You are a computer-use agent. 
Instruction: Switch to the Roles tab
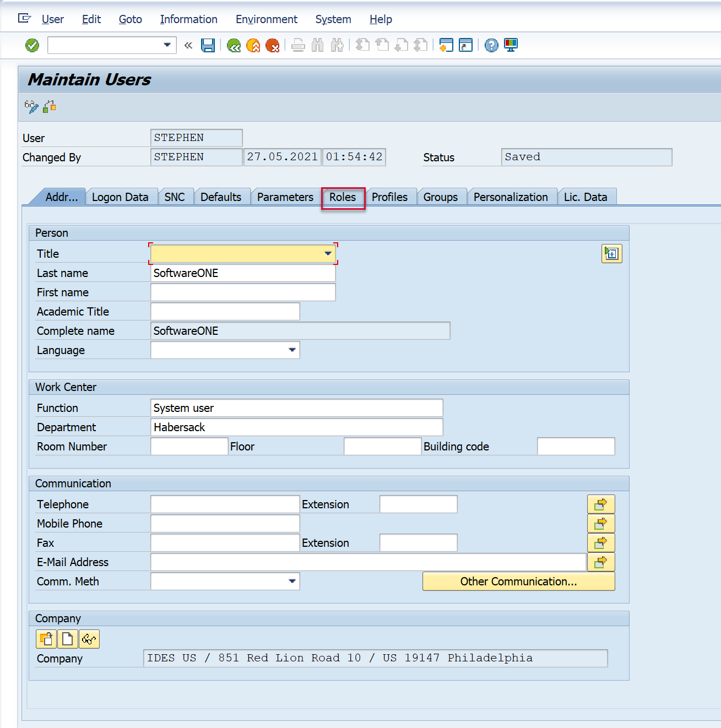tap(343, 197)
